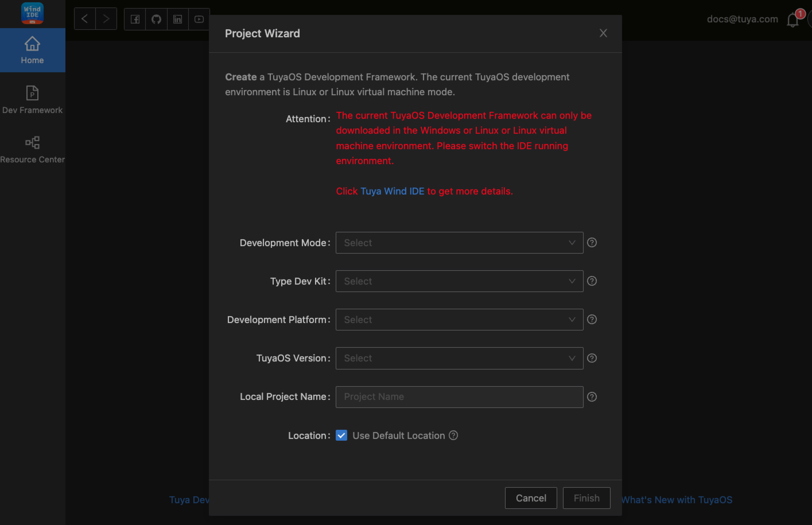Screen dimensions: 812x525
Task: Click the Finish button
Action: click(586, 498)
